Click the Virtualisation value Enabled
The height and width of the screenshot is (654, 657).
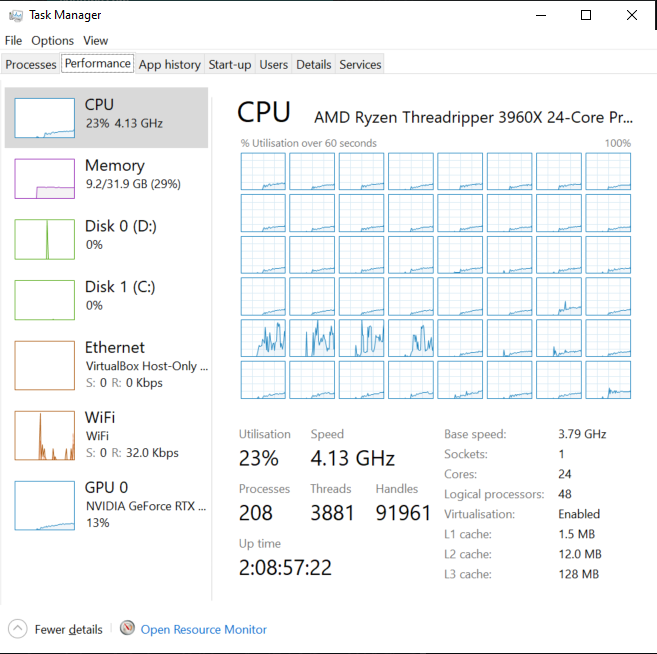click(579, 514)
